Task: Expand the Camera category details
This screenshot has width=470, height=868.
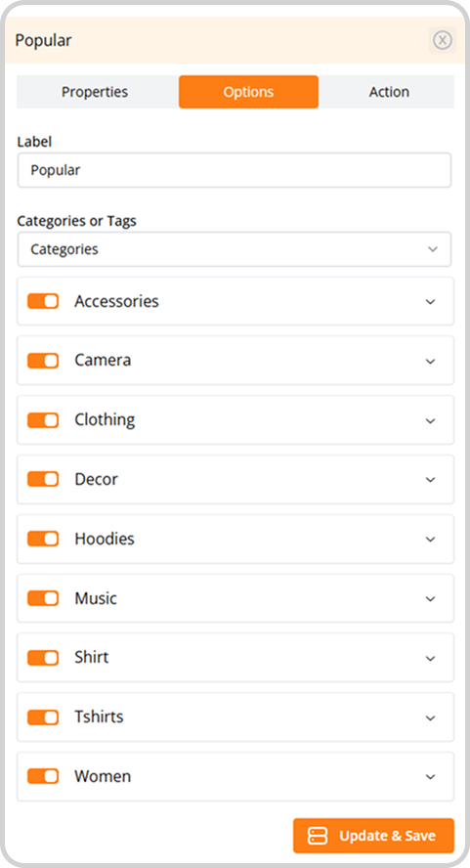Action: coord(430,361)
